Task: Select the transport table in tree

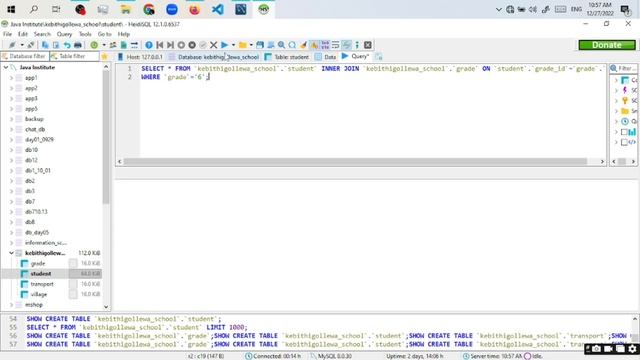Action: point(42,284)
